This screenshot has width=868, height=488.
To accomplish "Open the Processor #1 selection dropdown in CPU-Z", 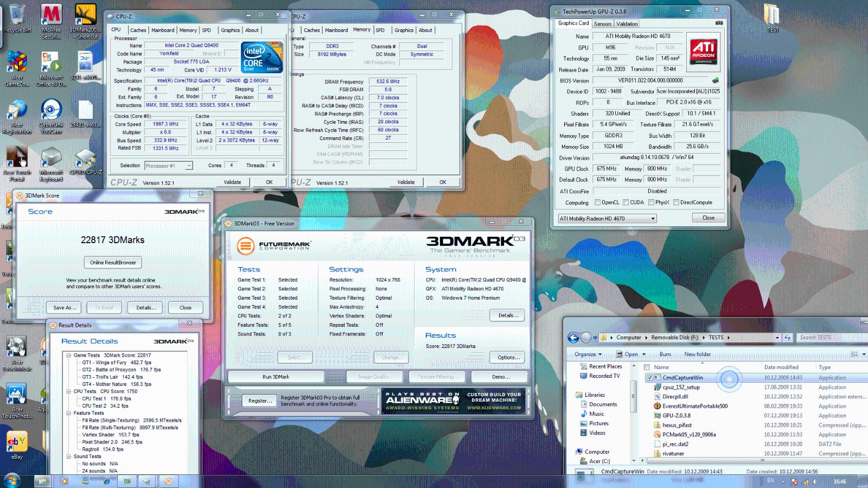I will tap(168, 166).
